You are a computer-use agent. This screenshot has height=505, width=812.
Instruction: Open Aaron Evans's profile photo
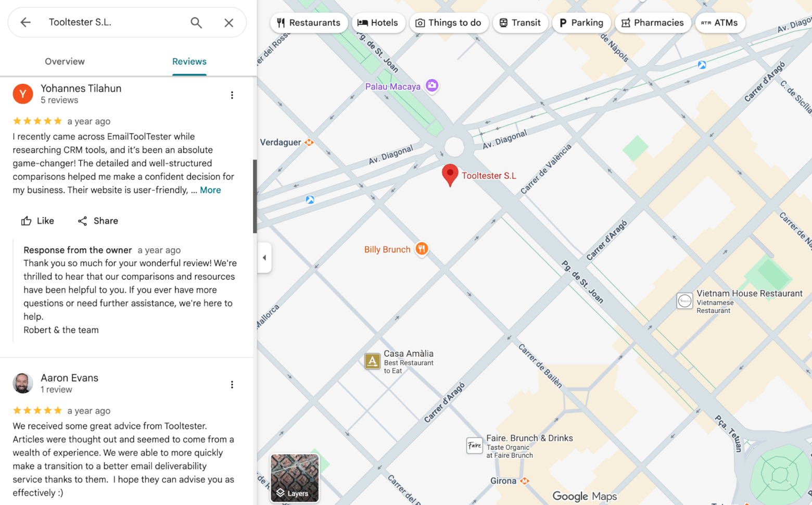point(23,383)
